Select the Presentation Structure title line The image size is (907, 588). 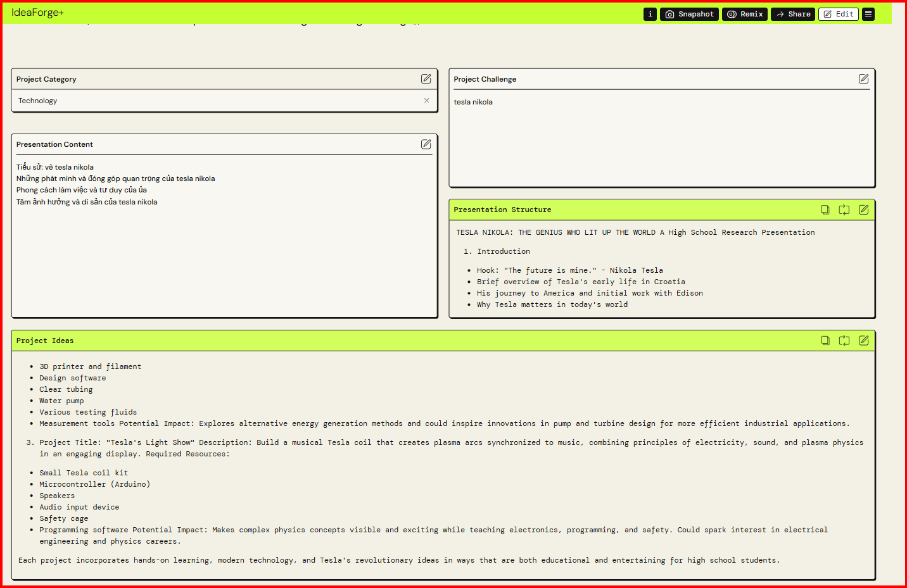click(635, 232)
